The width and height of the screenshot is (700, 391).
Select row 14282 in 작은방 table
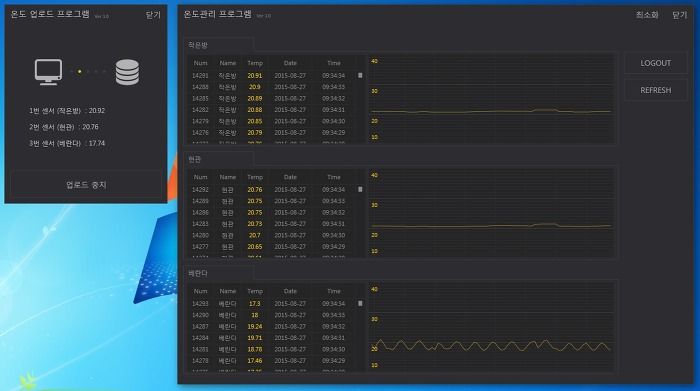[x=271, y=110]
